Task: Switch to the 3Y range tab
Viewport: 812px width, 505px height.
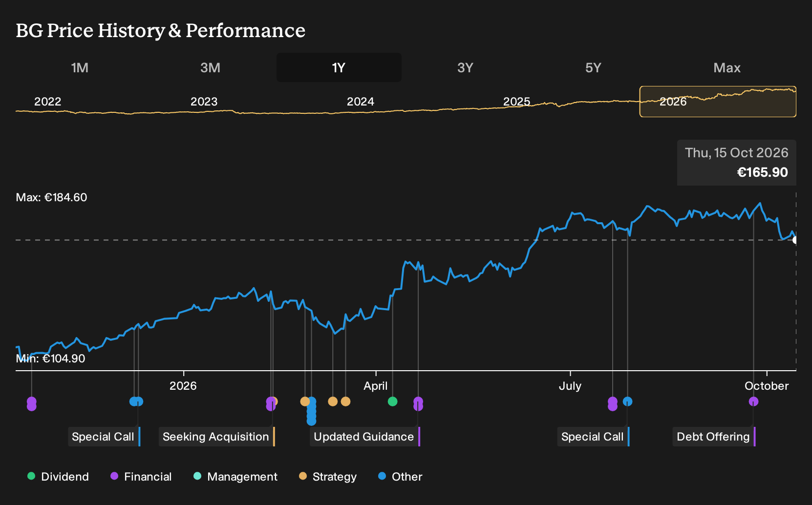Action: [465, 67]
